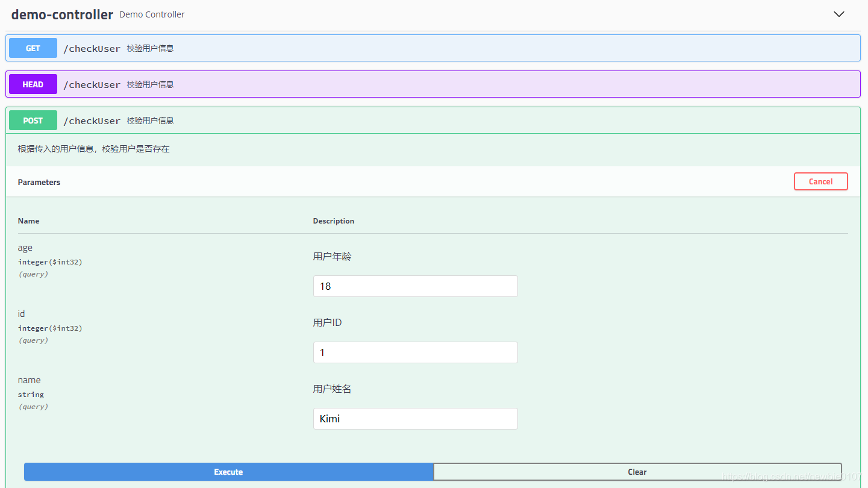Viewport: 868px width, 488px height.
Task: Select the 'Name' column header
Action: pos(28,221)
